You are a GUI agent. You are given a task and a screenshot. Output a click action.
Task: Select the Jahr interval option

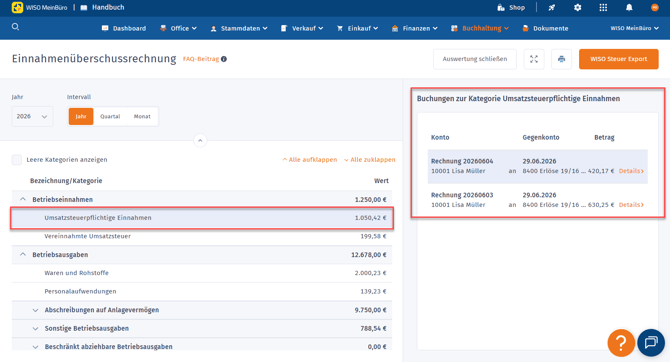[x=81, y=116]
